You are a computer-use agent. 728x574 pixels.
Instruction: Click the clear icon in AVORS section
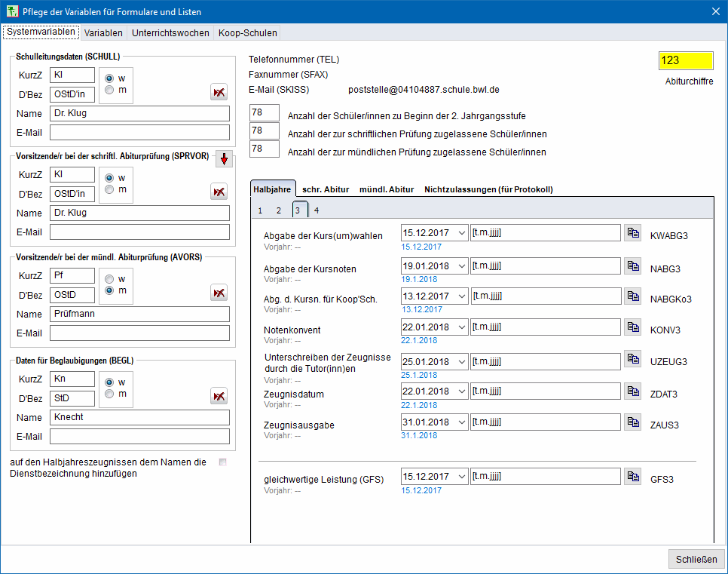219,293
